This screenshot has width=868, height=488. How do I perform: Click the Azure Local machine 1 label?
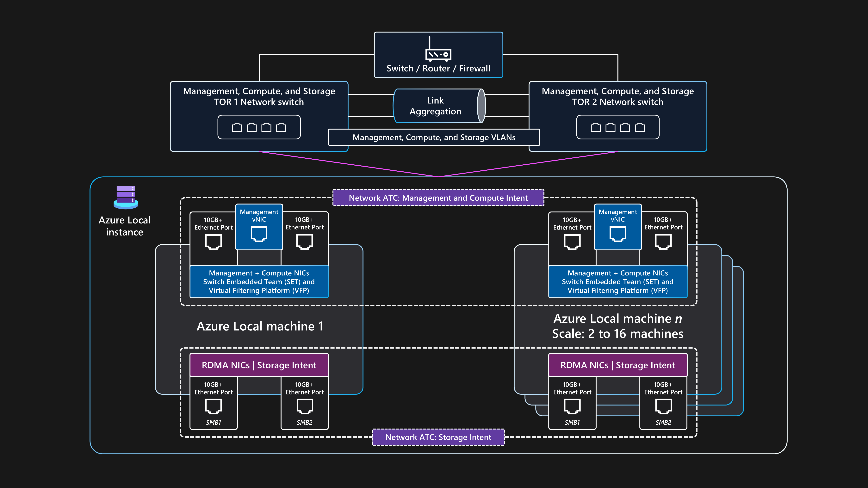(x=260, y=326)
